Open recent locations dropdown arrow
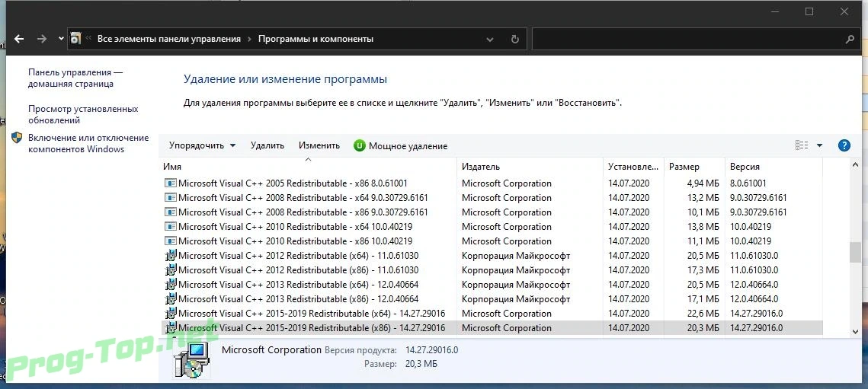This screenshot has width=868, height=389. pyautogui.click(x=60, y=40)
